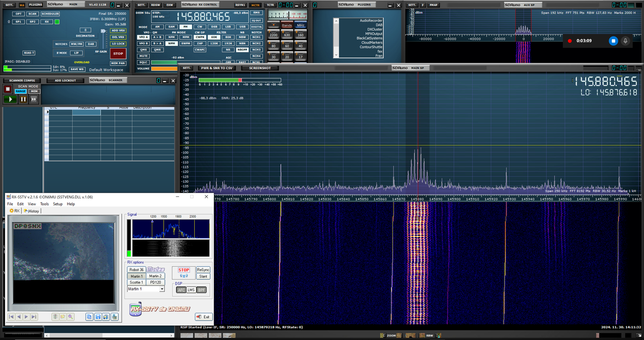Select the 60K filter width
Image resolution: width=644 pixels, height=340 pixels.
pyautogui.click(x=214, y=37)
